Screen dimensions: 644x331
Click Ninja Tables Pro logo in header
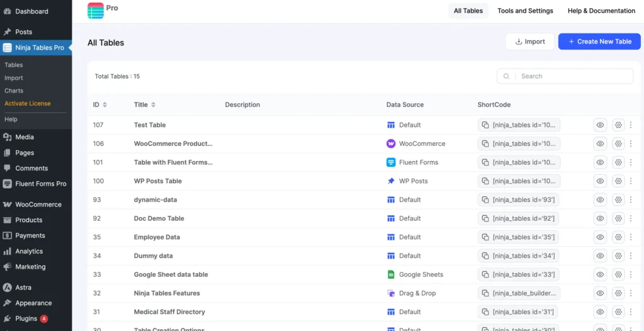point(96,11)
